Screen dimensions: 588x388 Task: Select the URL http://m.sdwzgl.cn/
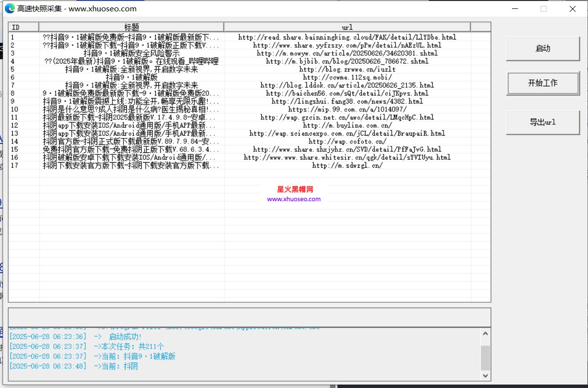347,165
